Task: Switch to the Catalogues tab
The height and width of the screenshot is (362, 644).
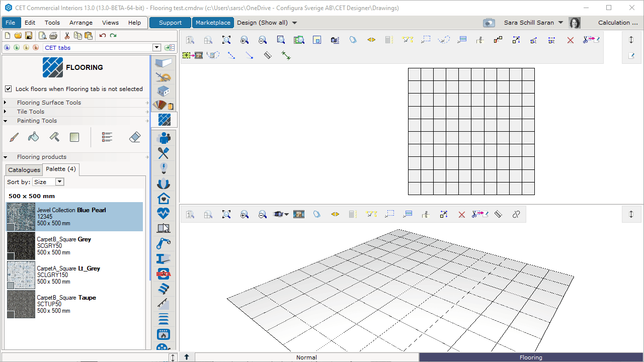Action: (24, 170)
